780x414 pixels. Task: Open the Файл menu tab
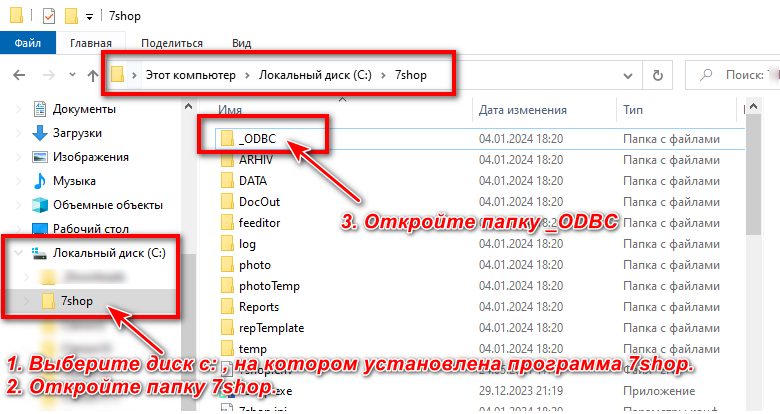pyautogui.click(x=27, y=43)
